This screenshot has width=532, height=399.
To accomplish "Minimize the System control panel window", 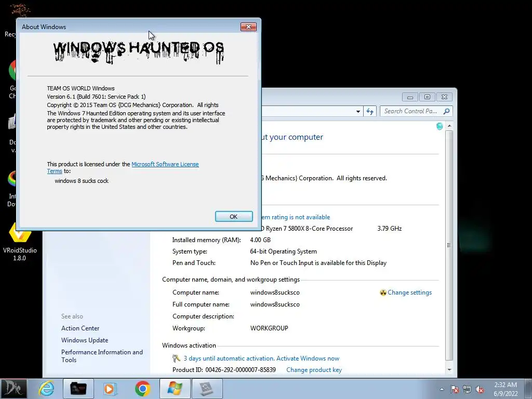I will click(x=410, y=97).
